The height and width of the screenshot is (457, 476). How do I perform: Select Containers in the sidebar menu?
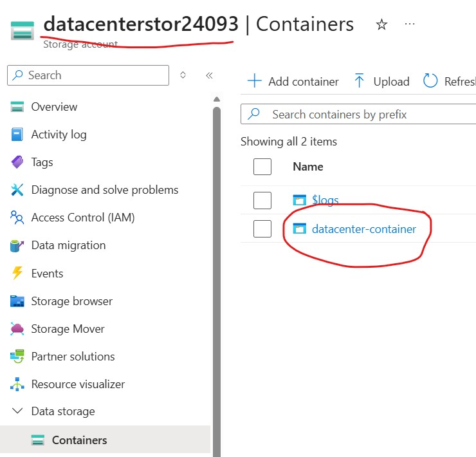[x=79, y=440]
